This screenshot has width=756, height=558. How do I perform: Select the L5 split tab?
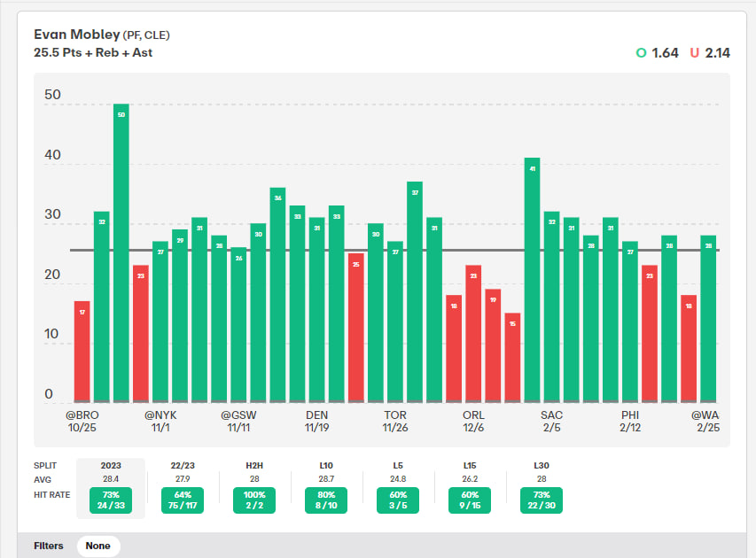click(398, 466)
